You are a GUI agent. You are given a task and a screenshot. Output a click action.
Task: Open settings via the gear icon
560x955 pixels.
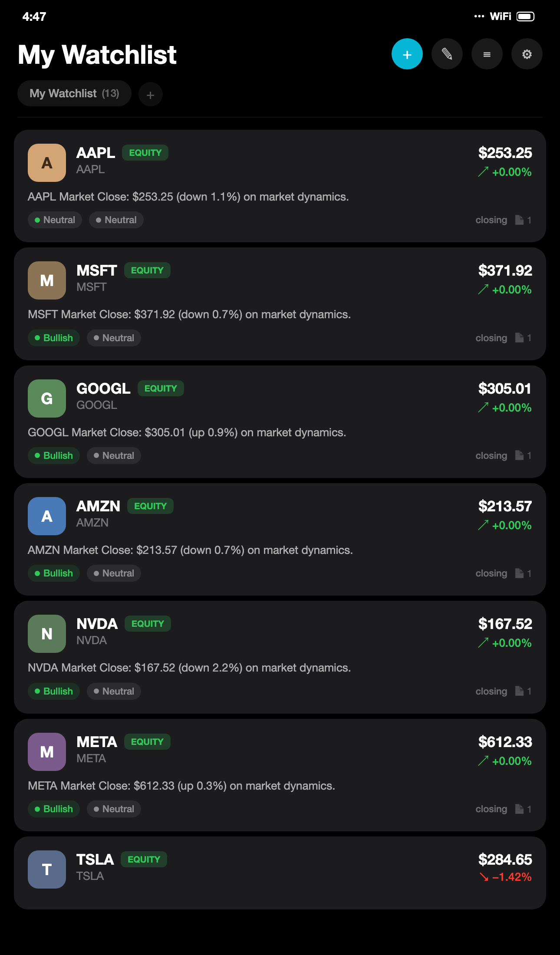tap(527, 54)
